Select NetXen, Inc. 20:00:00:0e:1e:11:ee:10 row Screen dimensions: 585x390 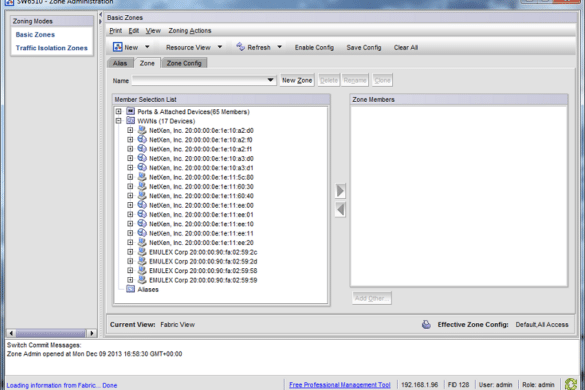(201, 224)
